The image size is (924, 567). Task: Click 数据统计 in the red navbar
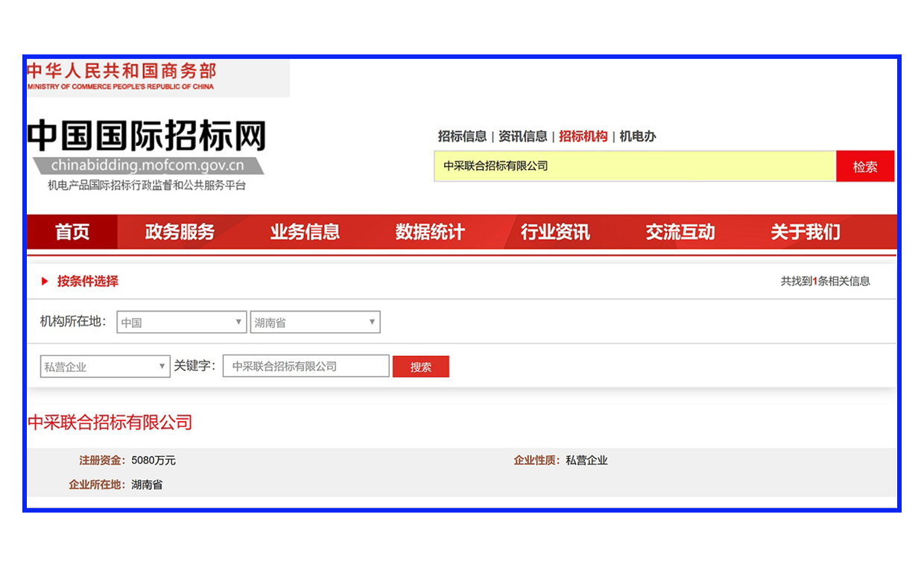tap(431, 232)
